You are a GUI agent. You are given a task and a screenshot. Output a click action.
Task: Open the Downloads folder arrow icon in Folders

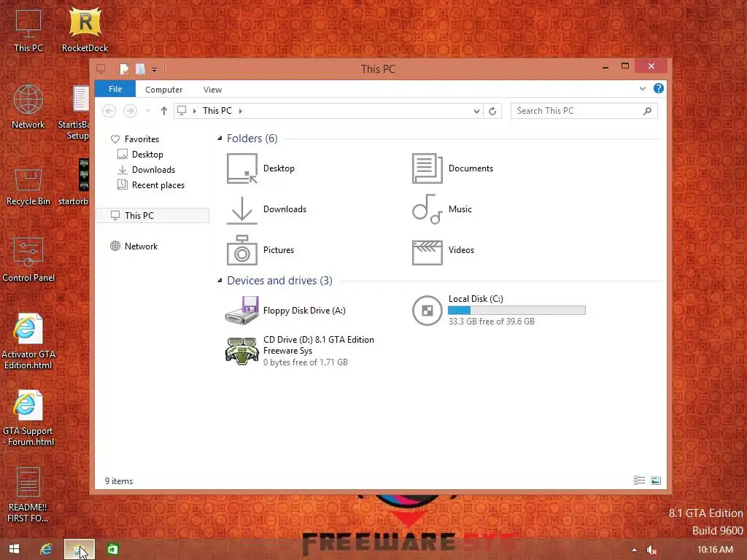click(242, 209)
